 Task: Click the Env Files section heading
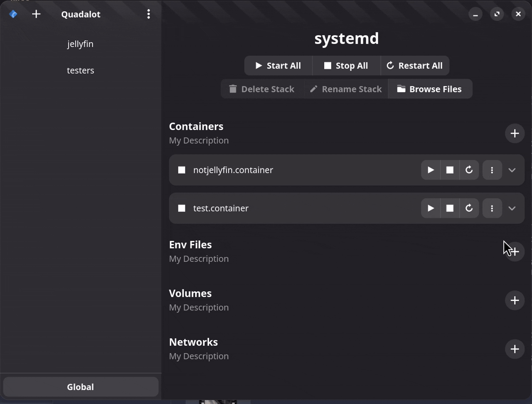190,245
